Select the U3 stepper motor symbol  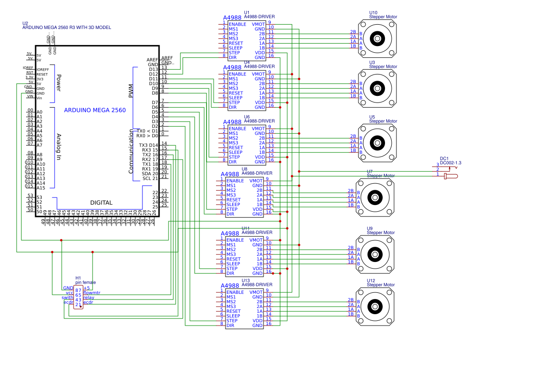click(377, 88)
